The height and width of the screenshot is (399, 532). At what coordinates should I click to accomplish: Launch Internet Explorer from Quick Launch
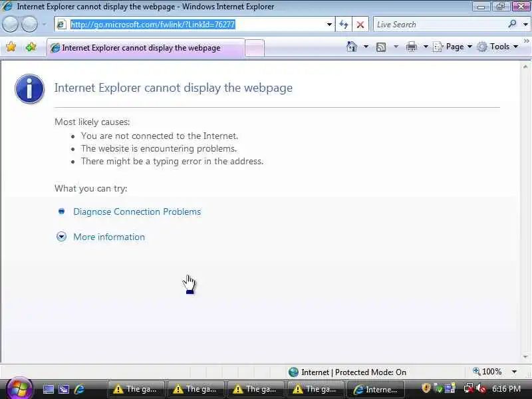tap(80, 389)
